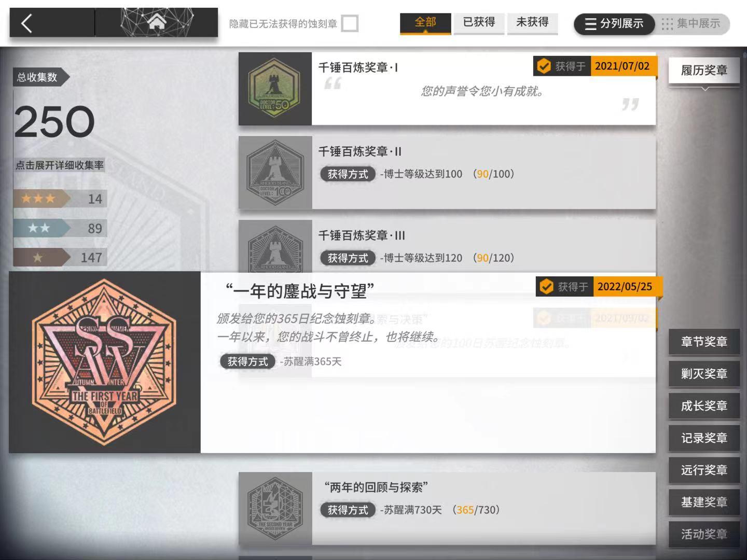Screen dimensions: 747x560
Task: Select the 已获得 tab
Action: coord(479,22)
